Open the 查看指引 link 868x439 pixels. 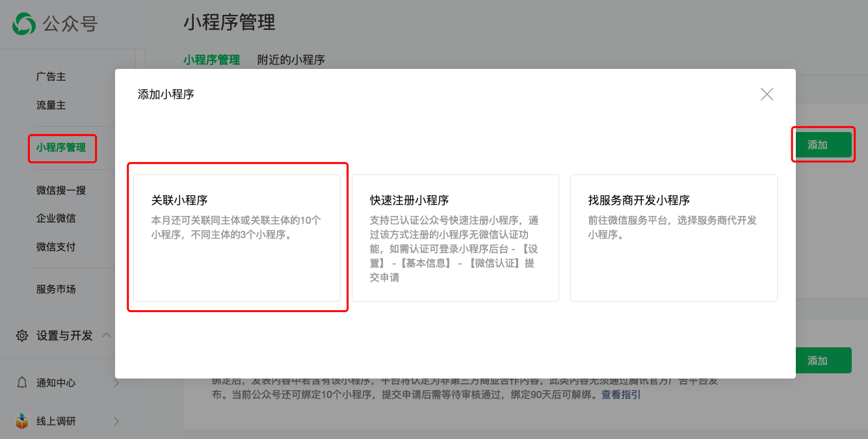click(x=621, y=395)
